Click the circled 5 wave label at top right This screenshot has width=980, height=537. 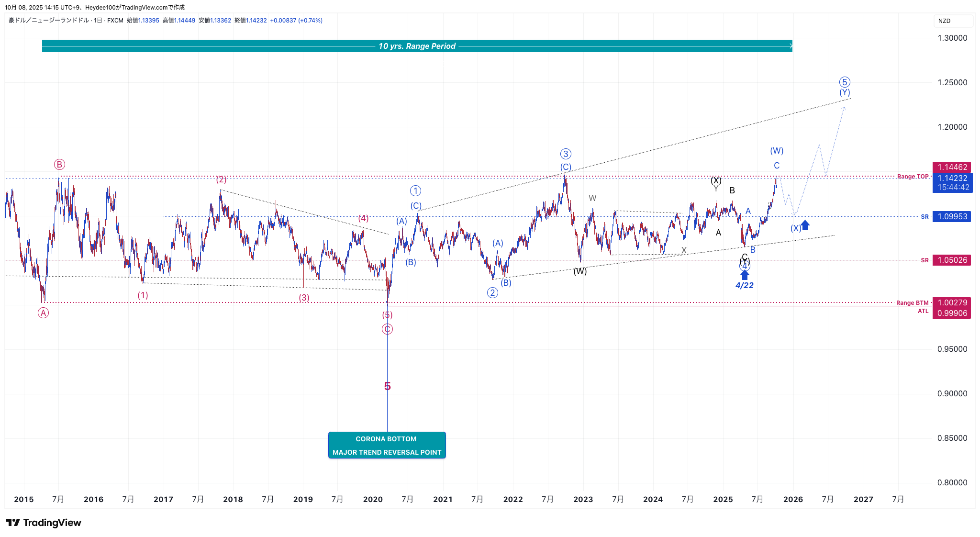pos(845,82)
